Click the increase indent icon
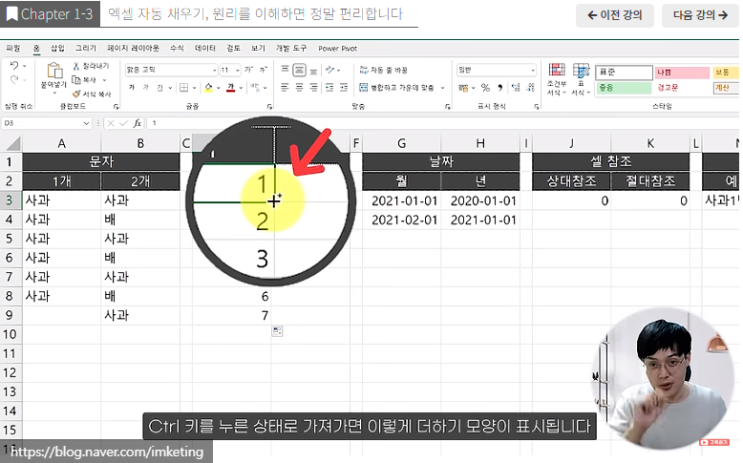 coord(344,88)
